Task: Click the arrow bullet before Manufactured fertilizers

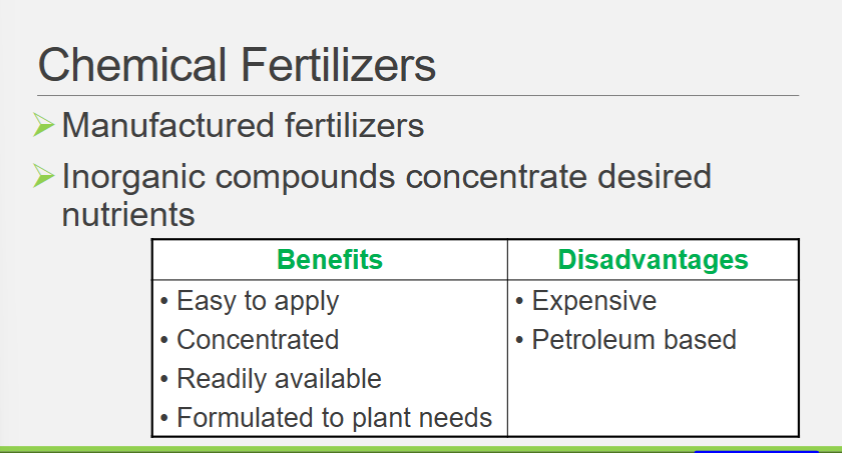Action: (43, 126)
